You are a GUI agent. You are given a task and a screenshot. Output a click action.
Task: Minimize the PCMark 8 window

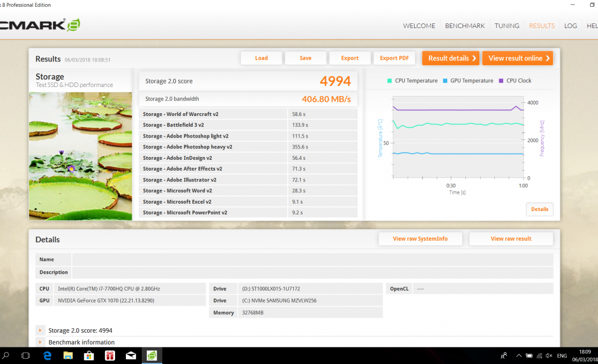(572, 5)
